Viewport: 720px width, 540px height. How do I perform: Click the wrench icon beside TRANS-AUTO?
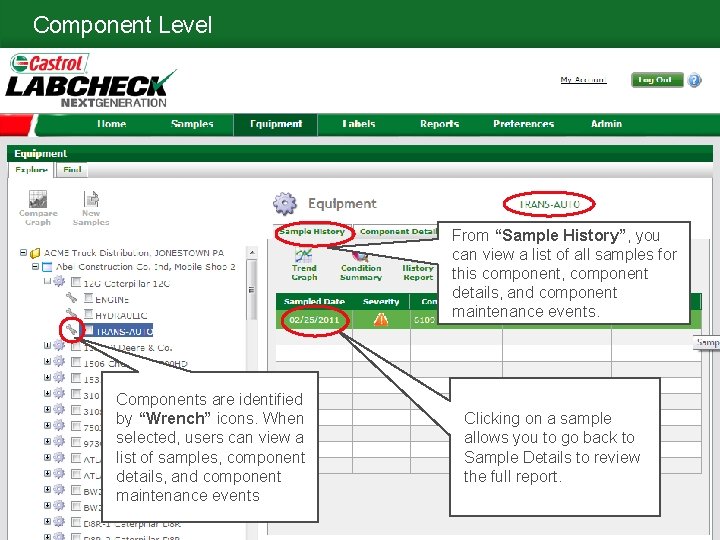(71, 329)
